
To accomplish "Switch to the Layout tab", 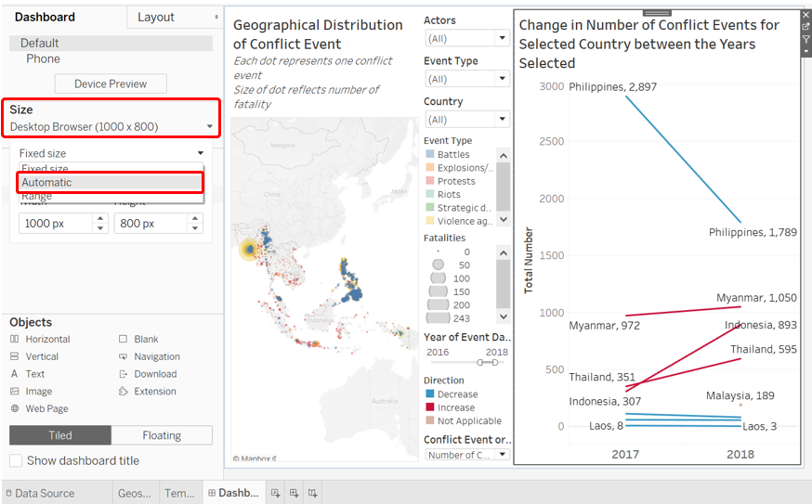I will [x=156, y=17].
